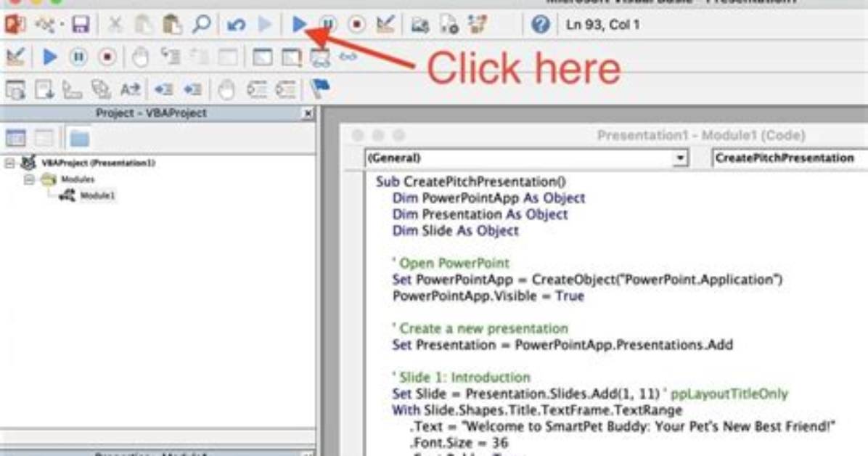This screenshot has width=868, height=456.
Task: Open the (General) object dropdown
Action: coord(526,158)
